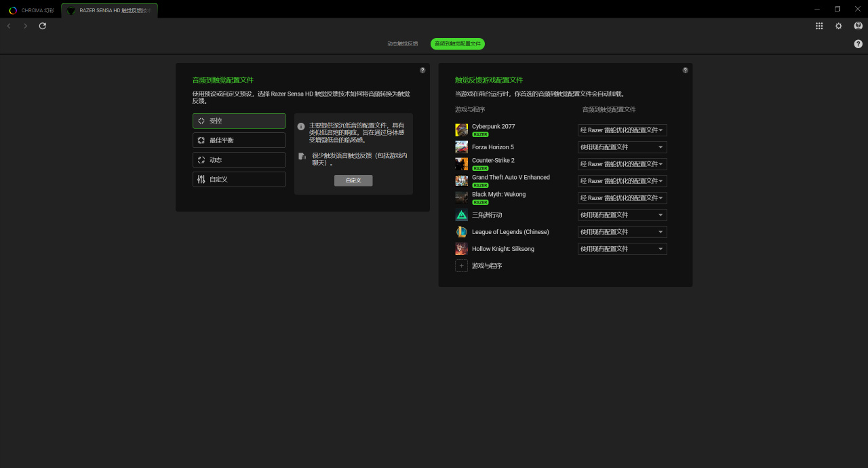Open help for 音频到触觉配置文件 panel
Viewport: 868px width, 468px height.
pyautogui.click(x=422, y=70)
